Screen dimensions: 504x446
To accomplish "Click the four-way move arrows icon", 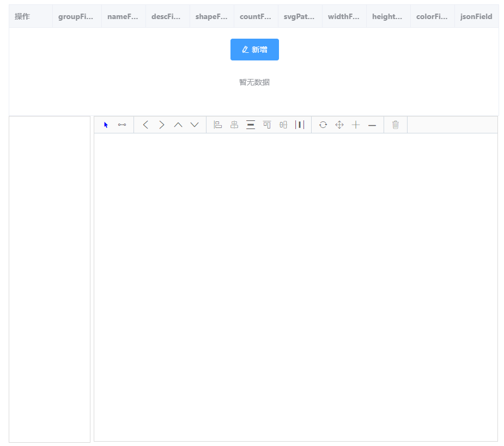I will 339,125.
